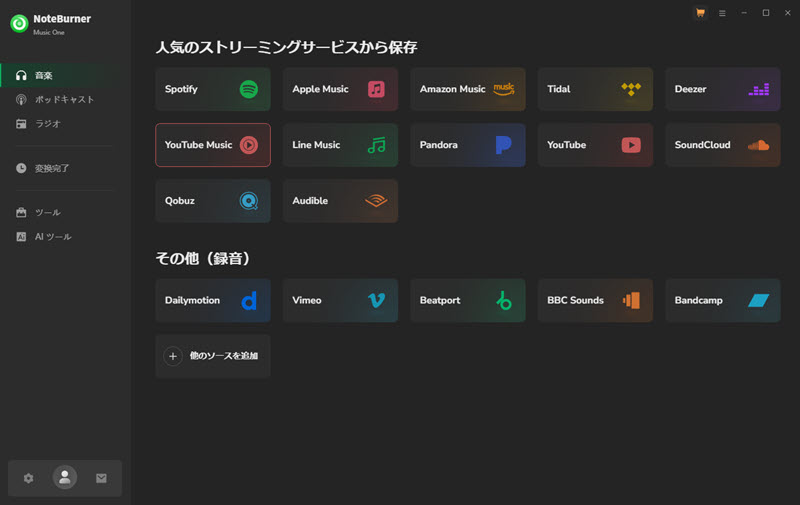Open the 変換完了 history section

pos(65,168)
